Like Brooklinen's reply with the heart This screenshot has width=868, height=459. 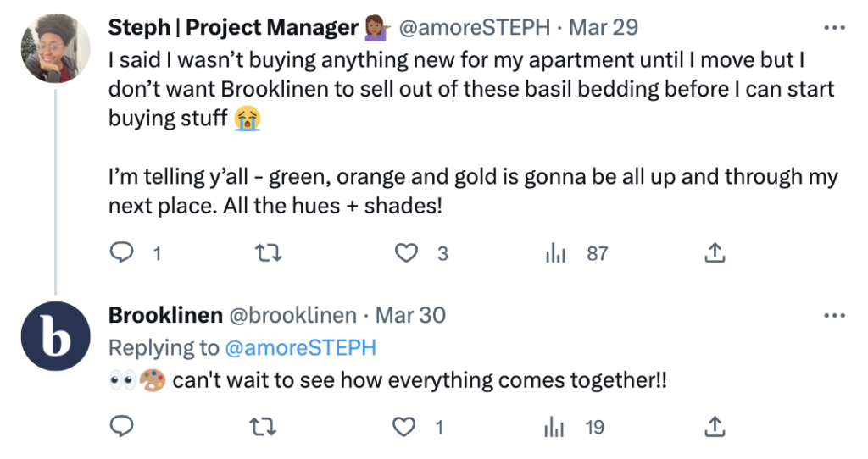[x=405, y=428]
